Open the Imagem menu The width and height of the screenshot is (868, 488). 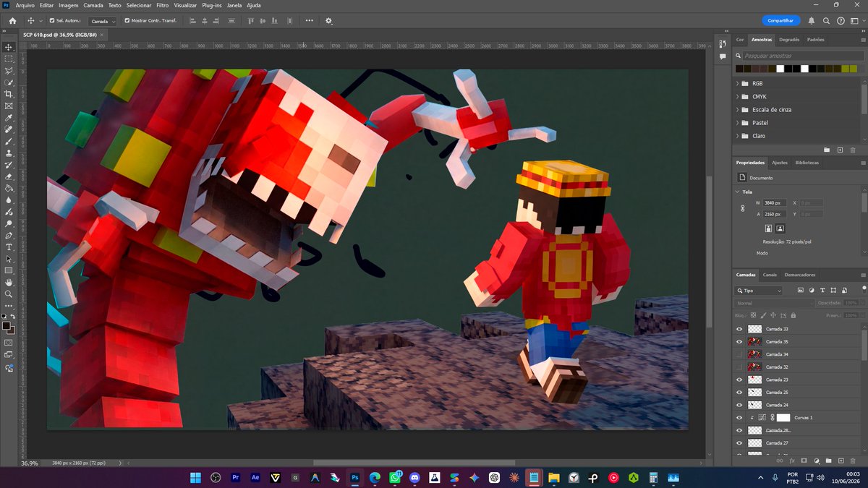click(x=69, y=5)
